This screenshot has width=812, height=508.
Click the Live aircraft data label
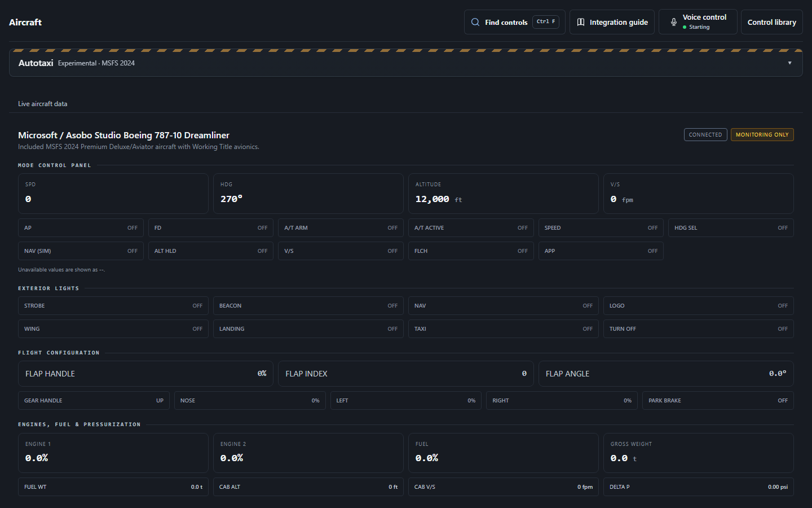(x=42, y=104)
